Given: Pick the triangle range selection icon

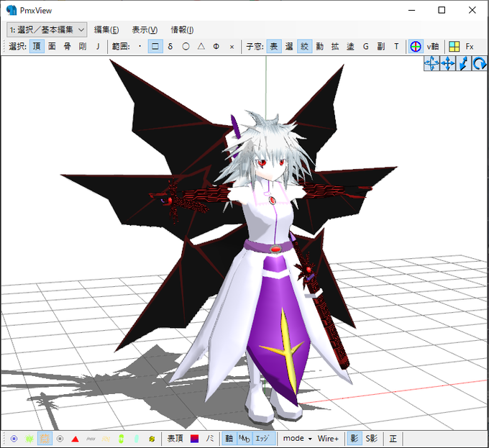Looking at the screenshot, I should (x=201, y=47).
